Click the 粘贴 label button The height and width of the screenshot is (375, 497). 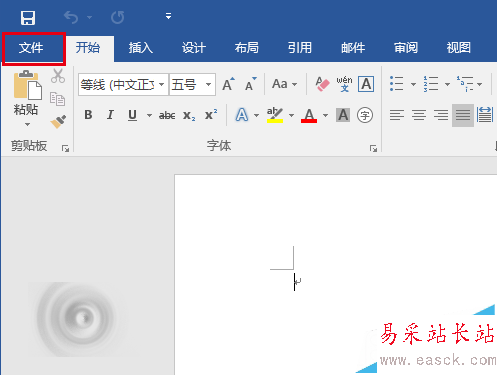26,110
